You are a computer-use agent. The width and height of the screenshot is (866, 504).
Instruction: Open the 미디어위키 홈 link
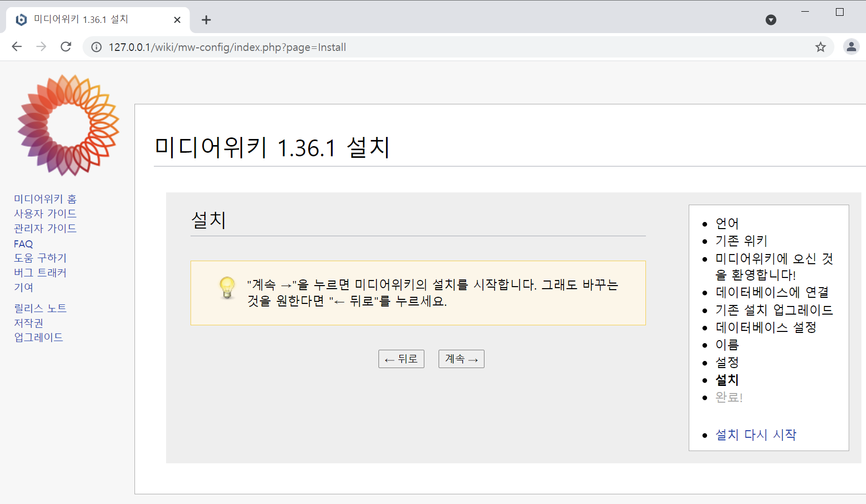pos(45,199)
